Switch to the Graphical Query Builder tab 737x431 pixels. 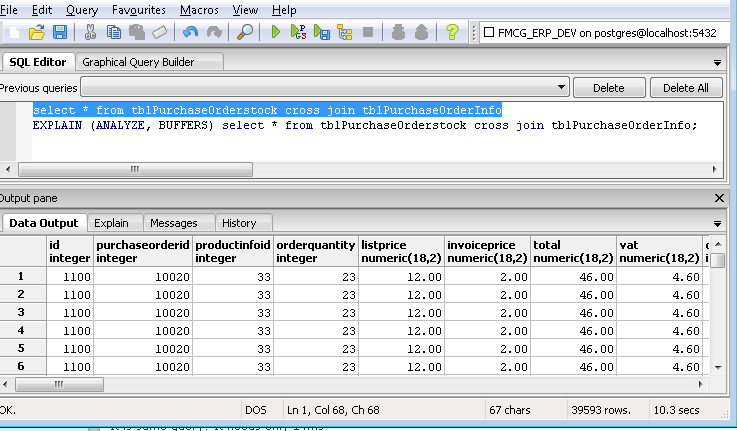point(138,62)
